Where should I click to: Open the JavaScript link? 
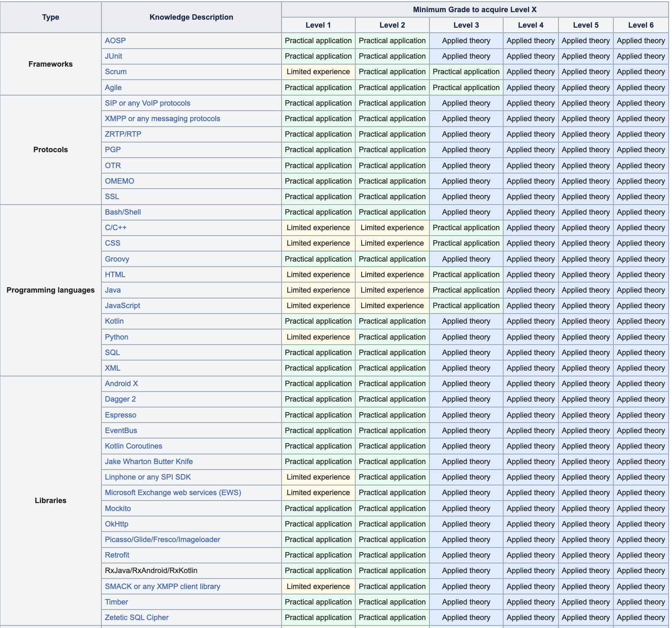pyautogui.click(x=122, y=306)
